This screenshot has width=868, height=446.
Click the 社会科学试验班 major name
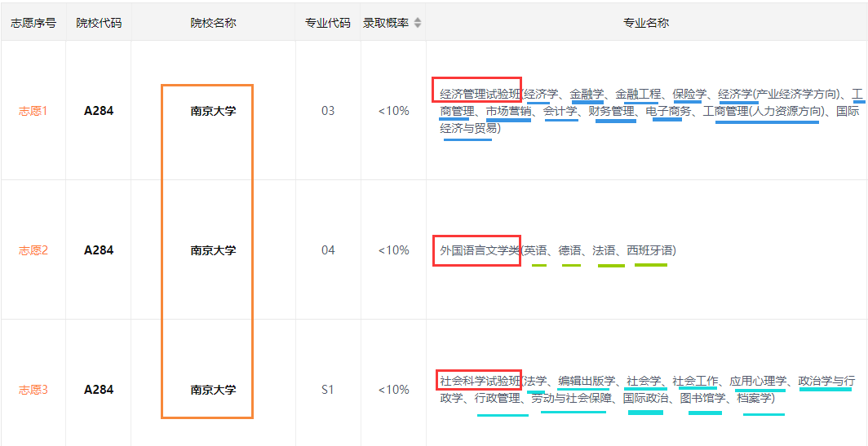coord(480,381)
